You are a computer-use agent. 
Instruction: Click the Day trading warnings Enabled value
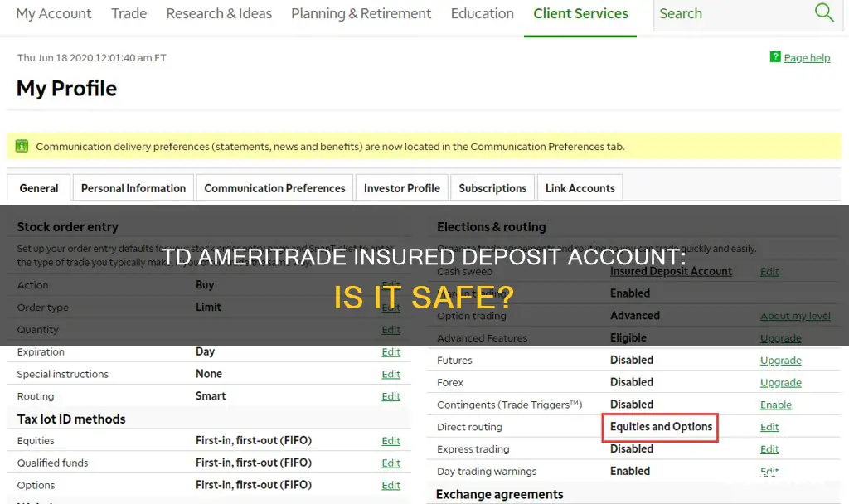(630, 471)
